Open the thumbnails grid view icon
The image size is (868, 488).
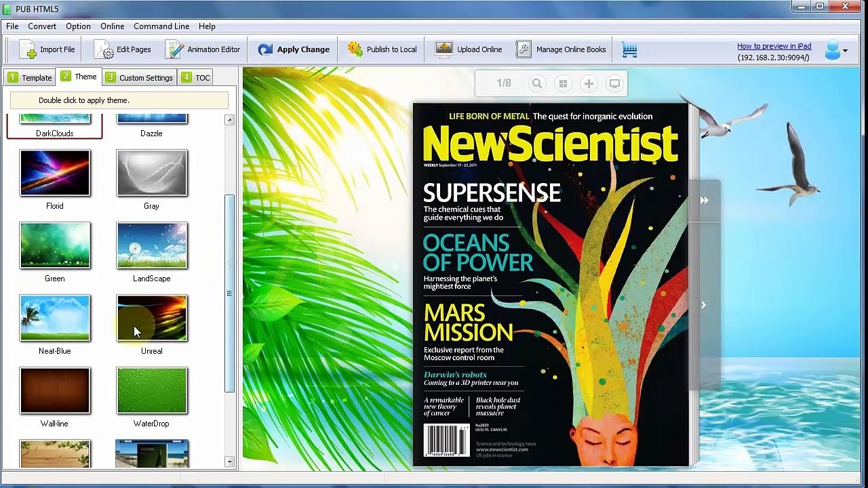click(563, 83)
